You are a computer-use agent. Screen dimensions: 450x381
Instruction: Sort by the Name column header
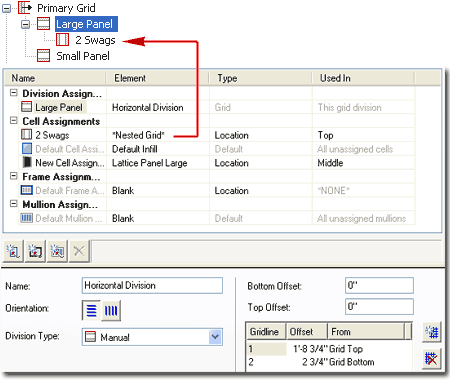point(56,78)
